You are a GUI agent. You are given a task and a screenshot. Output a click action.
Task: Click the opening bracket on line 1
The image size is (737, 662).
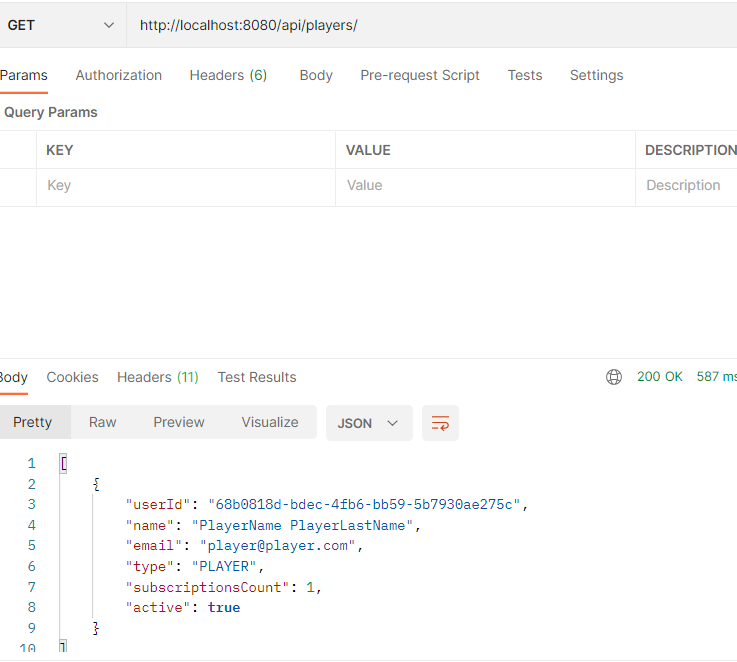[63, 463]
